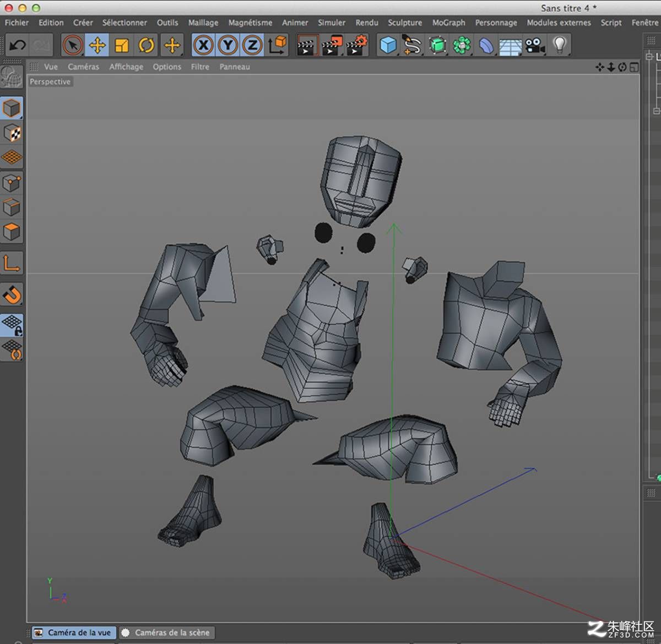The height and width of the screenshot is (644, 661).
Task: Toggle locked workplane icon
Action: pyautogui.click(x=12, y=325)
